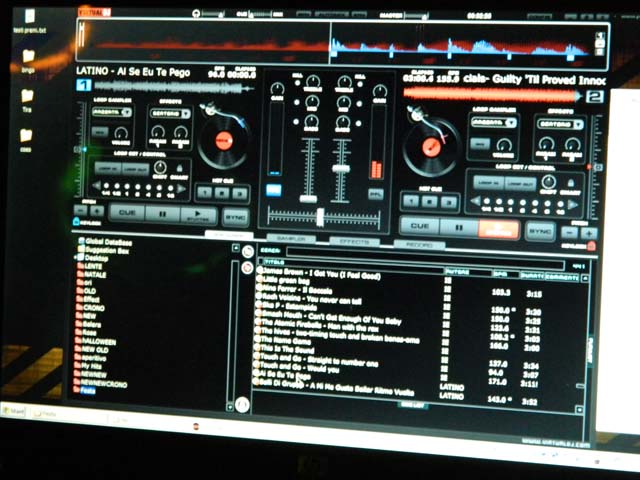The width and height of the screenshot is (640, 480).
Task: Double deck 2 loop length right arrow
Action: click(x=573, y=205)
